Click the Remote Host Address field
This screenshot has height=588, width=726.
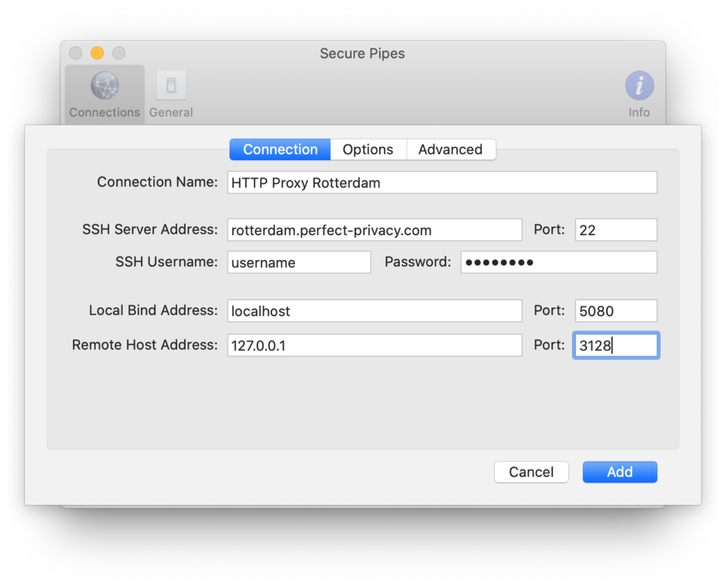coord(374,346)
